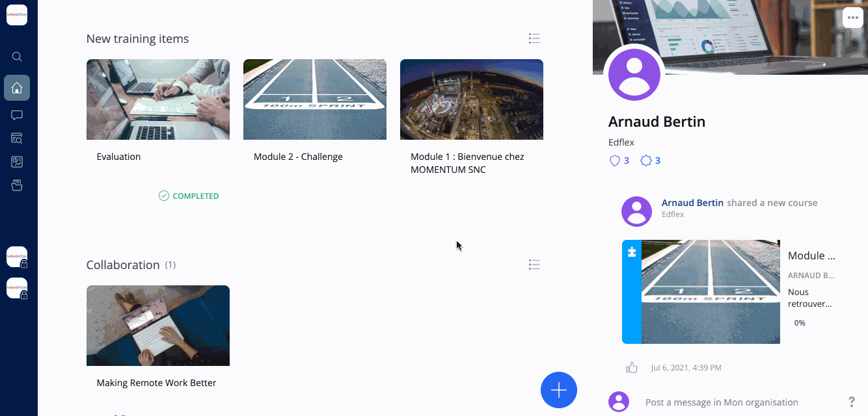Image resolution: width=868 pixels, height=416 pixels.
Task: Click the Jul 6, 2021, 4:39 PM timestamp
Action: point(686,368)
